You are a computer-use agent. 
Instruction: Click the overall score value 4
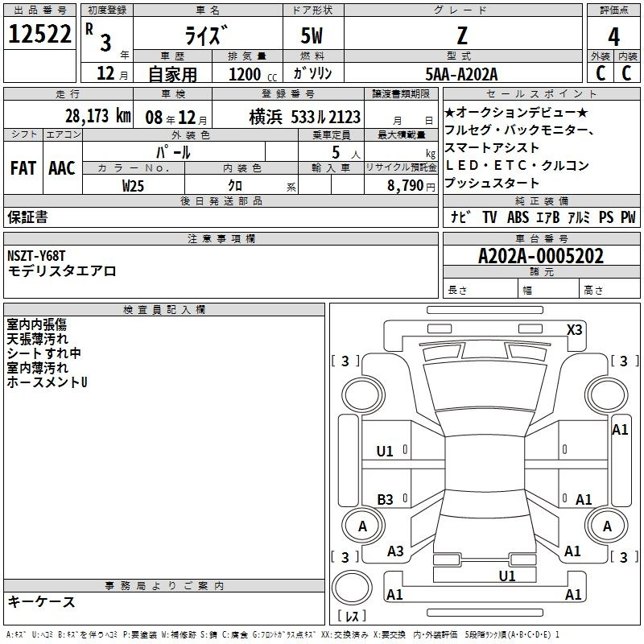click(x=614, y=36)
